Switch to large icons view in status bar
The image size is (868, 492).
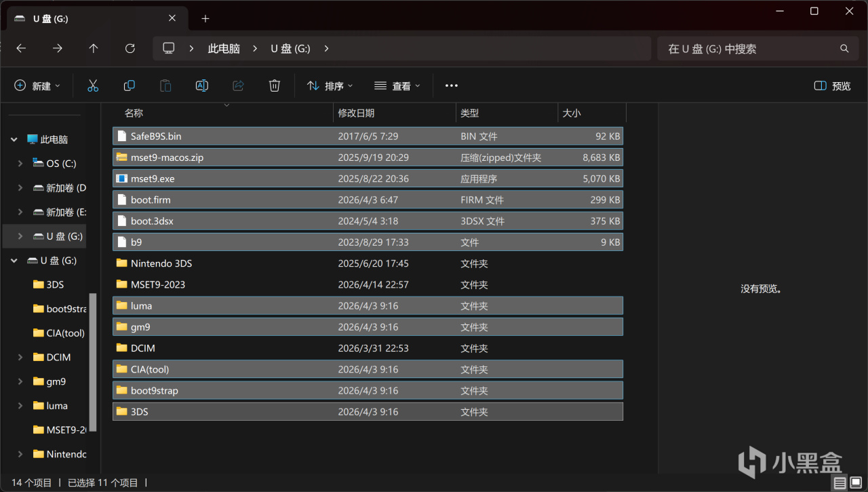pyautogui.click(x=854, y=483)
